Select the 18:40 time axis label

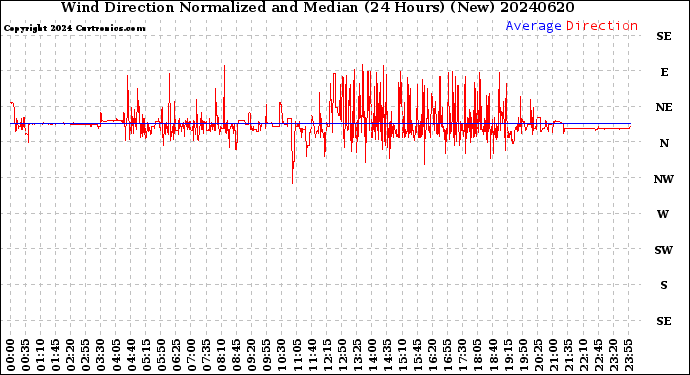[x=493, y=355]
